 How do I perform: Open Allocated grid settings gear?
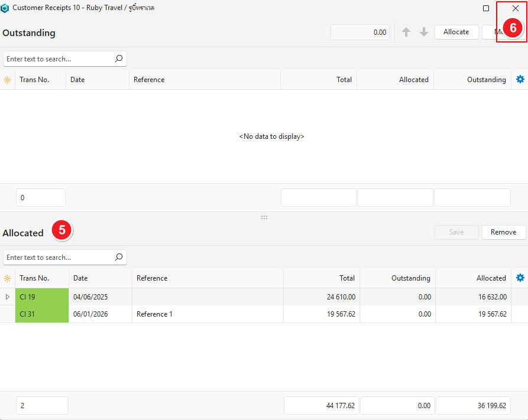[520, 278]
